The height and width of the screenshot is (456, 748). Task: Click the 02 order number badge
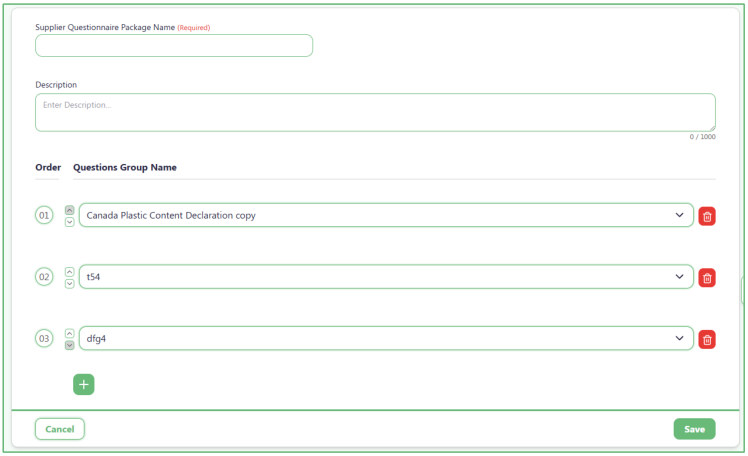point(44,277)
